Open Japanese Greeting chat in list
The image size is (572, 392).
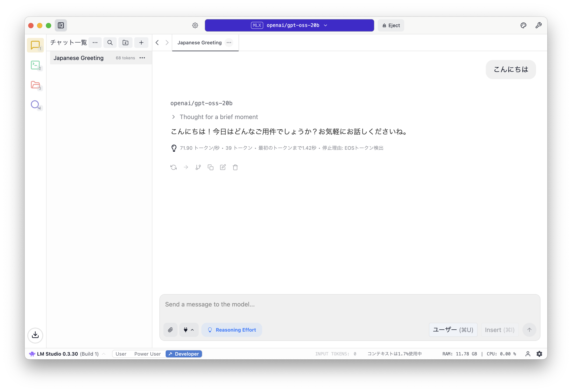click(79, 58)
